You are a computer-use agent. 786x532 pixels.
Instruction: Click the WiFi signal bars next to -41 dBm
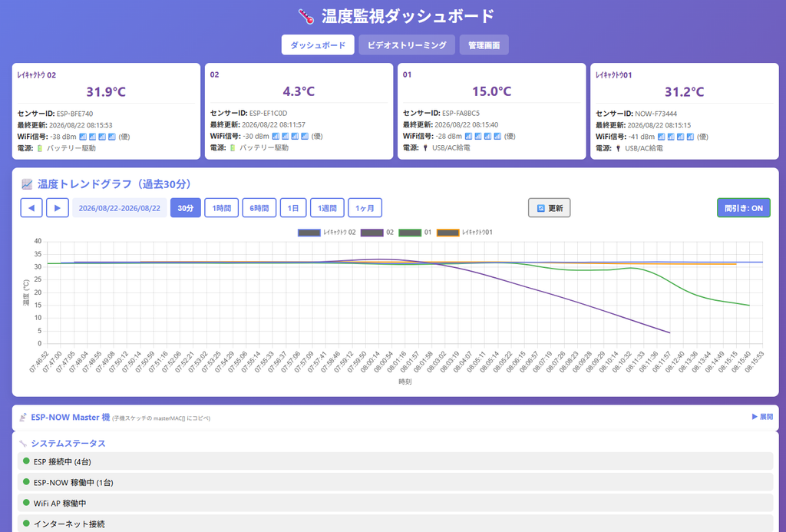click(675, 137)
